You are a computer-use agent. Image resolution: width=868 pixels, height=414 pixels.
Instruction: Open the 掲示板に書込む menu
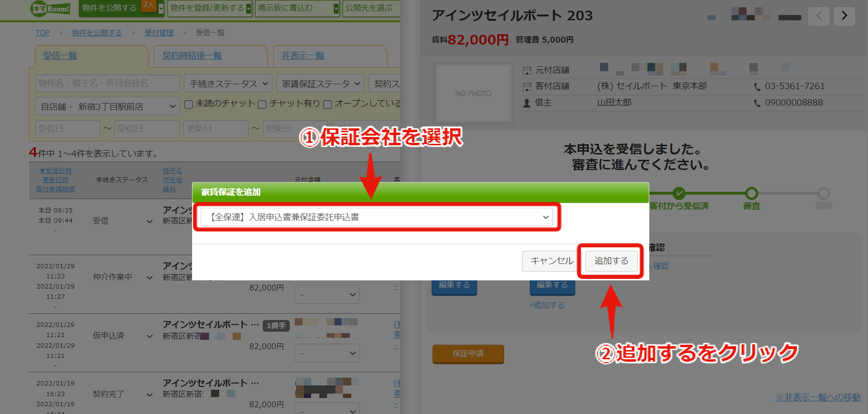[x=297, y=8]
